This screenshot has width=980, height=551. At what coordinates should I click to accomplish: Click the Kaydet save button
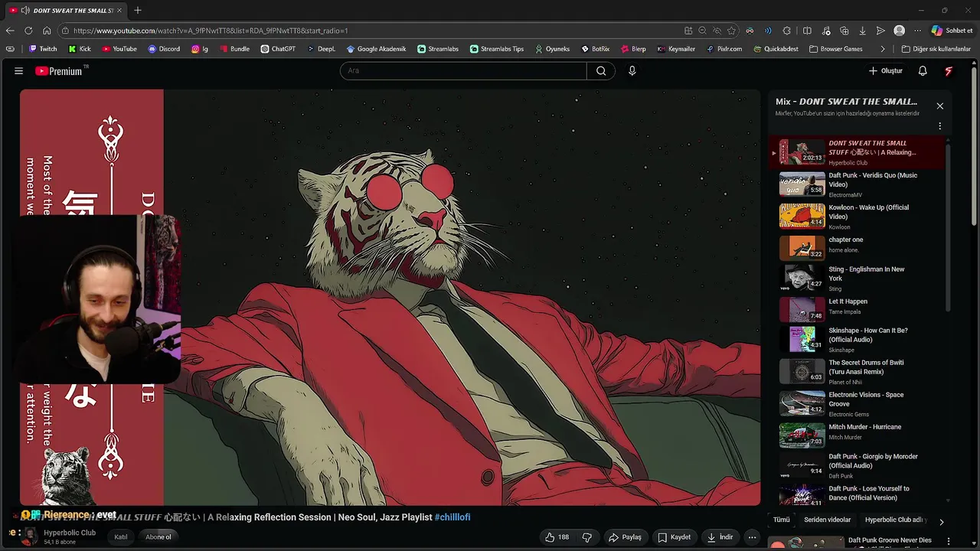675,537
